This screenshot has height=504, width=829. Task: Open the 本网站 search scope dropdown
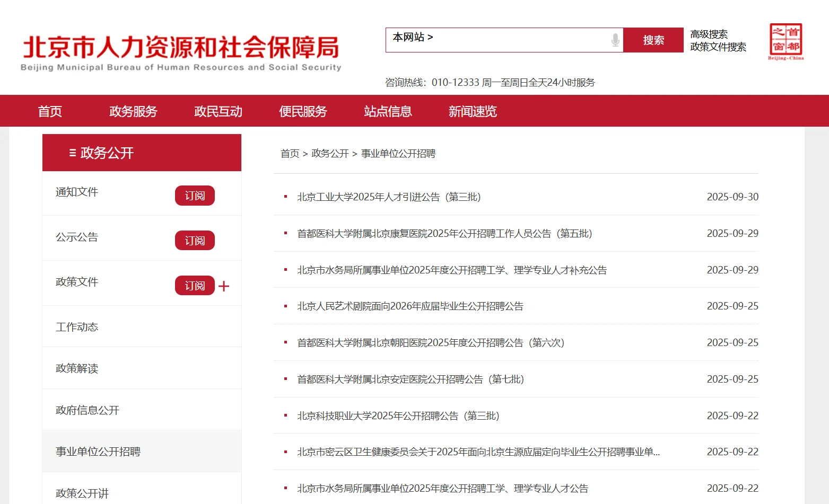(413, 37)
